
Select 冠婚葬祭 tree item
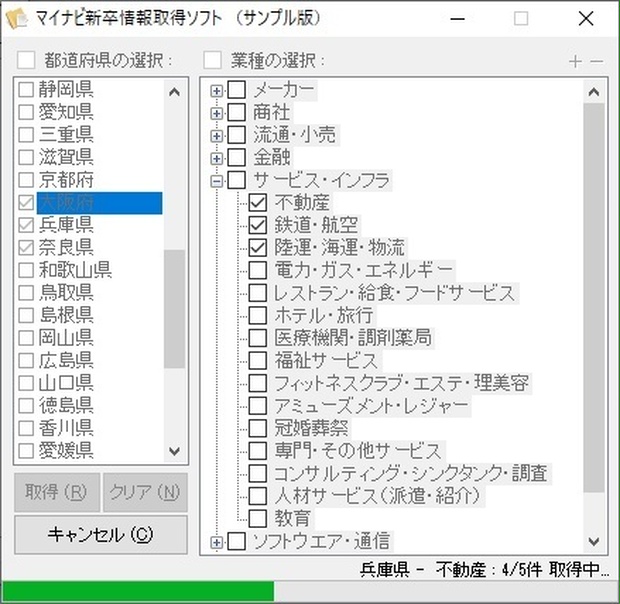pyautogui.click(x=311, y=428)
